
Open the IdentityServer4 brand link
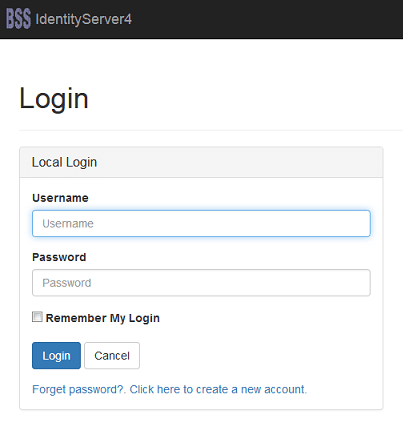click(83, 19)
